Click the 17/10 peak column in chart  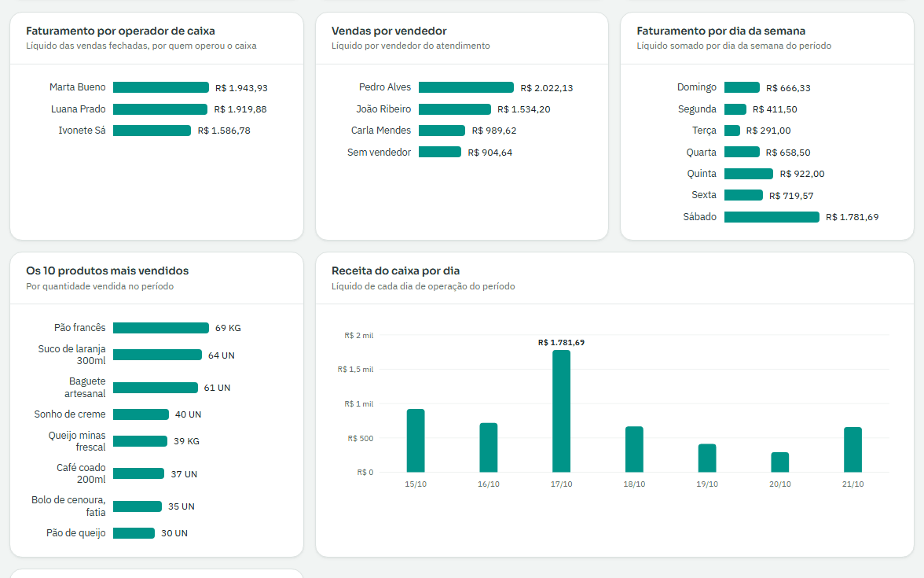(x=562, y=411)
